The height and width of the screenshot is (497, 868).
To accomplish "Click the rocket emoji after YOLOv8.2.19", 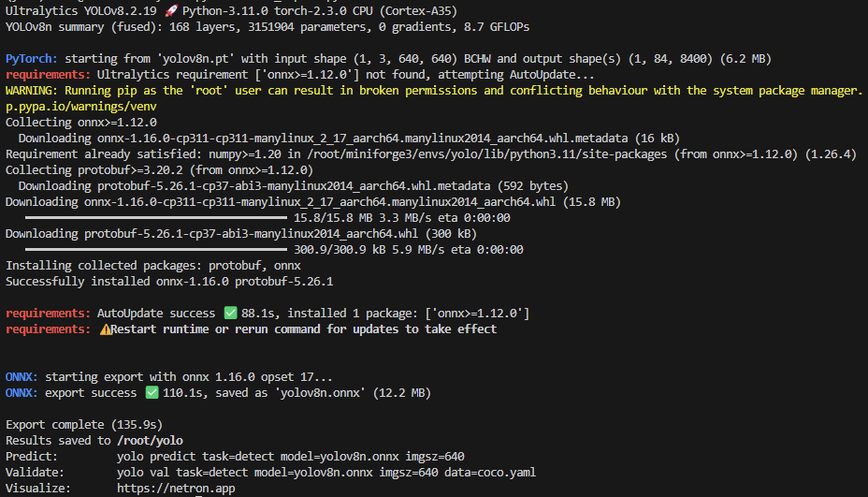I will tap(171, 10).
